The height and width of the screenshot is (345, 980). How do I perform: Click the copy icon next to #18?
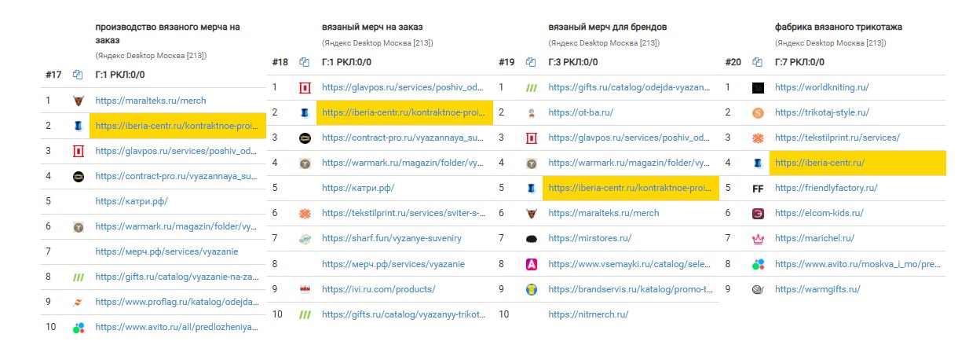pyautogui.click(x=304, y=62)
